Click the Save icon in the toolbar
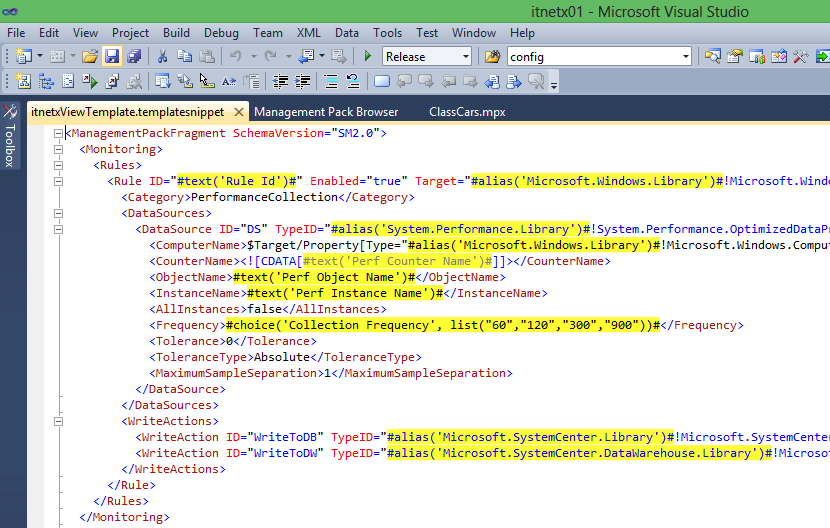This screenshot has width=830, height=528. (112, 56)
